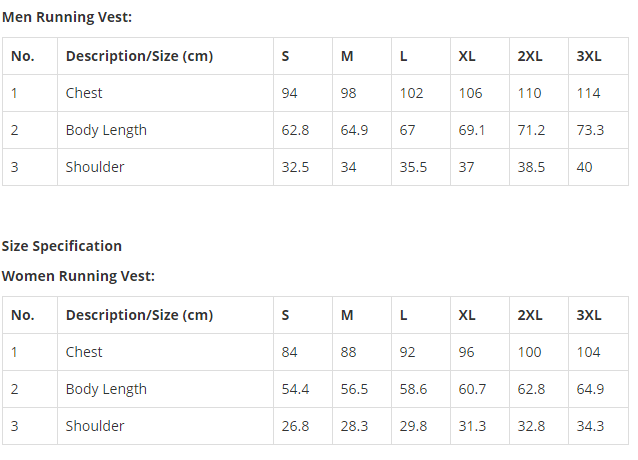Image resolution: width=638 pixels, height=460 pixels.
Task: Click Men's Shoulder value 35.5
Action: click(x=413, y=167)
